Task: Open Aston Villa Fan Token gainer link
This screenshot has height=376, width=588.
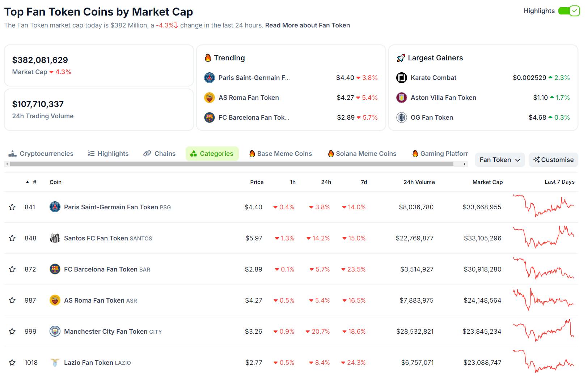Action: tap(444, 98)
